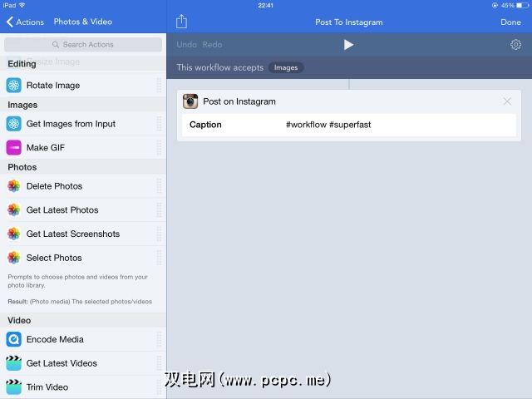
Task: Select the Make GIF action
Action: click(83, 148)
